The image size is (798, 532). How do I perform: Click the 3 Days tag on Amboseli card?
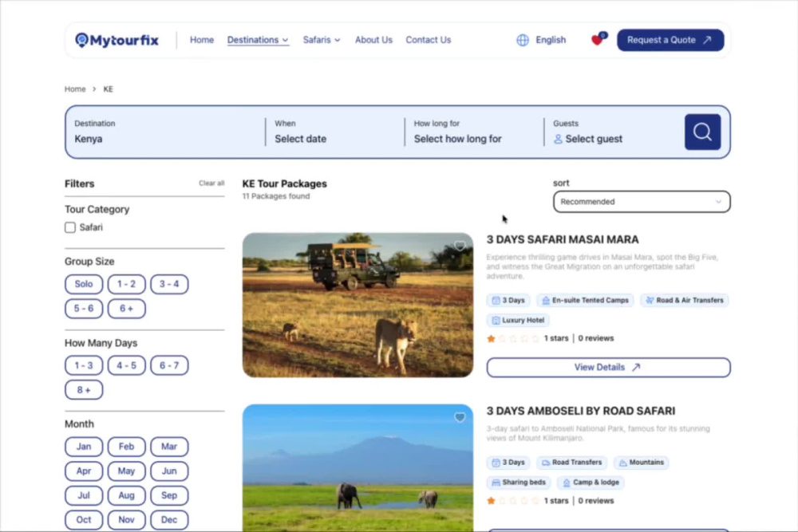tap(508, 463)
